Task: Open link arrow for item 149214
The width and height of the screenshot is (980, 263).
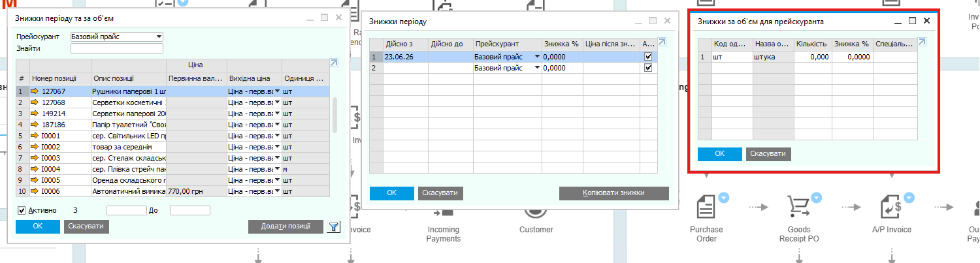Action: [35, 114]
